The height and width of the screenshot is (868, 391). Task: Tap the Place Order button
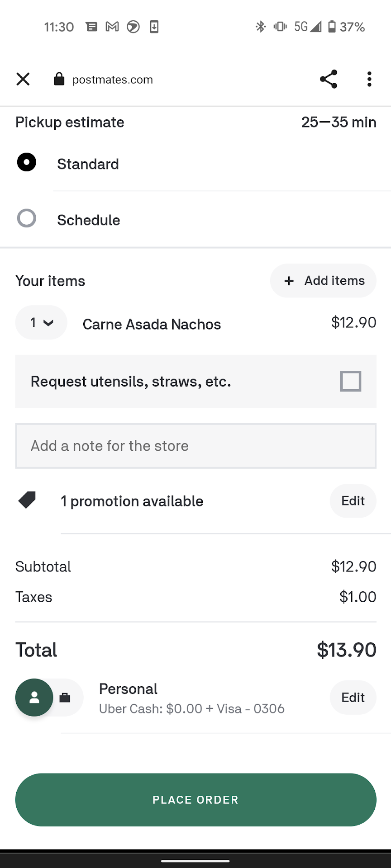195,800
